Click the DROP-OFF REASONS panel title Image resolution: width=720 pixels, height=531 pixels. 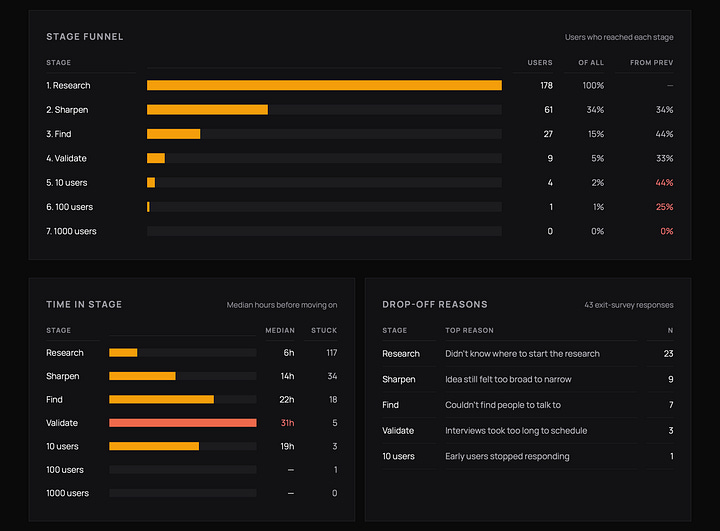click(x=435, y=305)
